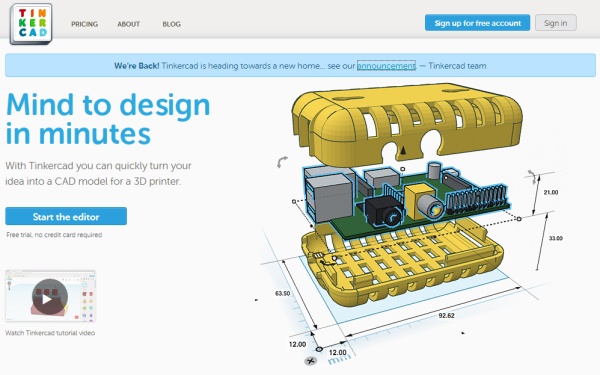Play the Tinkercad tutorial video
Viewport: 600px width, 375px height.
50,297
